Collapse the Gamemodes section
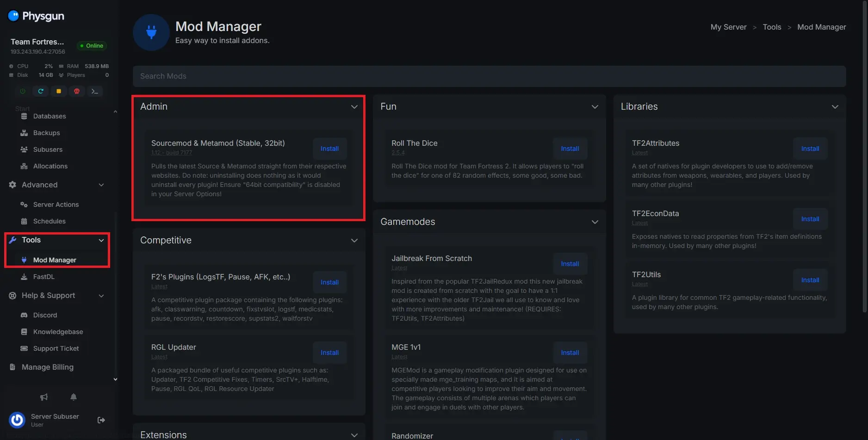This screenshot has height=440, width=868. (595, 222)
